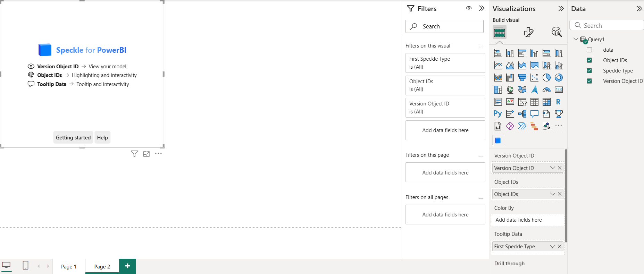Pick the funnel chart visual
644x274 pixels.
tap(522, 78)
